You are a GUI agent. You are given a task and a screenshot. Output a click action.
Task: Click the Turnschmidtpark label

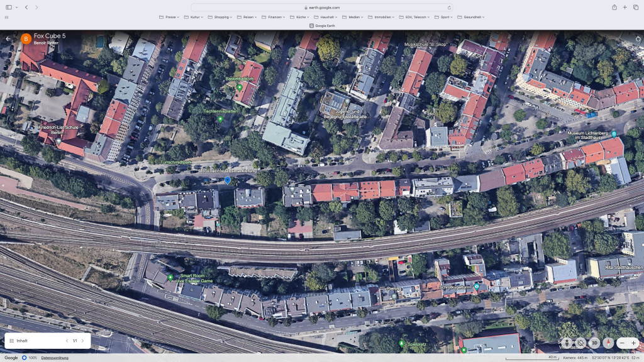[176, 163]
